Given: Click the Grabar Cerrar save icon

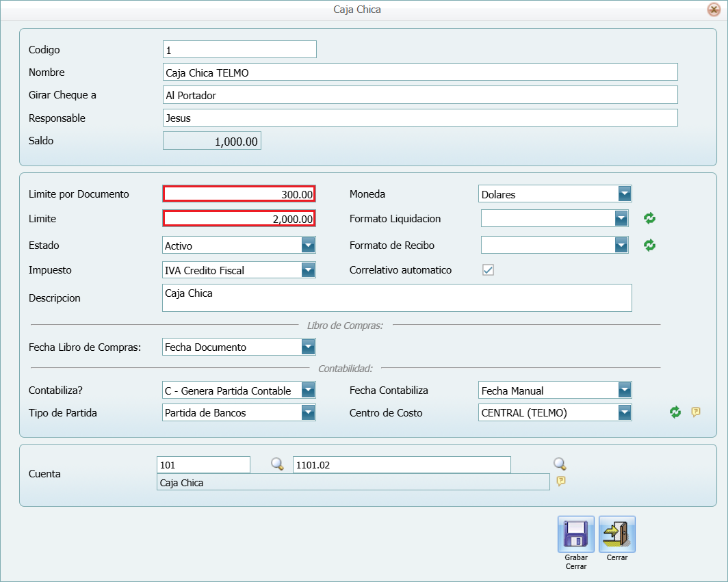Looking at the screenshot, I should pyautogui.click(x=576, y=534).
